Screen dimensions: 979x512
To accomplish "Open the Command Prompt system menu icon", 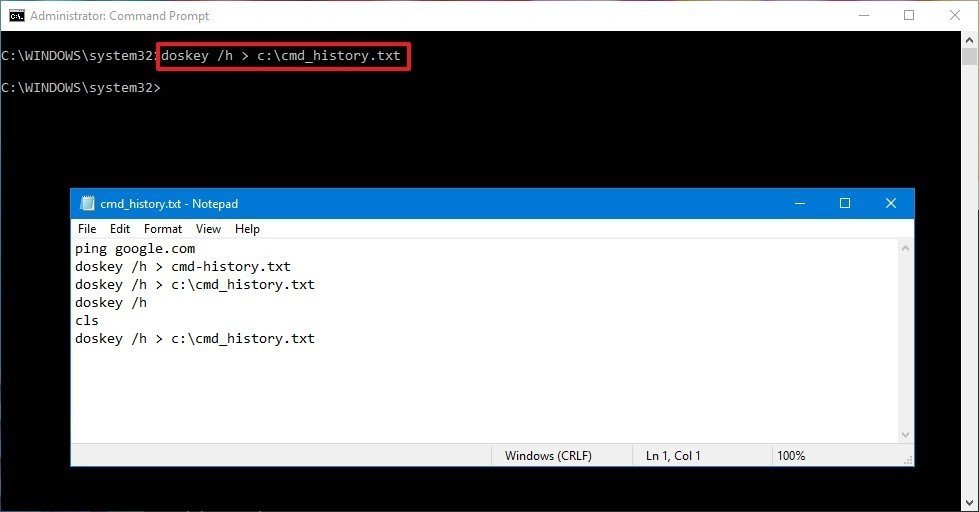I will [x=16, y=16].
